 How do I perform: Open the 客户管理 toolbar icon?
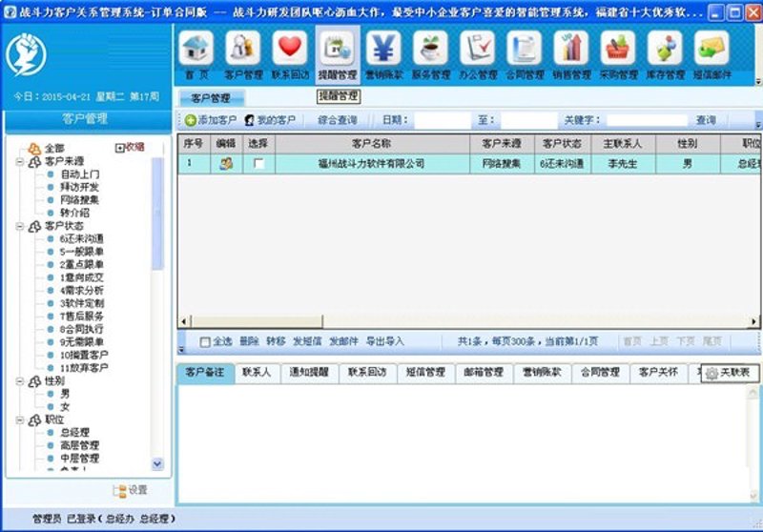[243, 48]
